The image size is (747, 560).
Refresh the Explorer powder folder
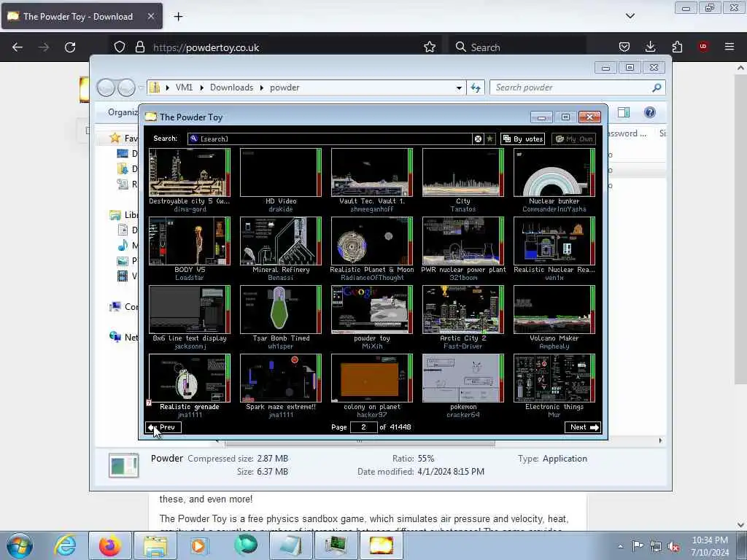(476, 87)
